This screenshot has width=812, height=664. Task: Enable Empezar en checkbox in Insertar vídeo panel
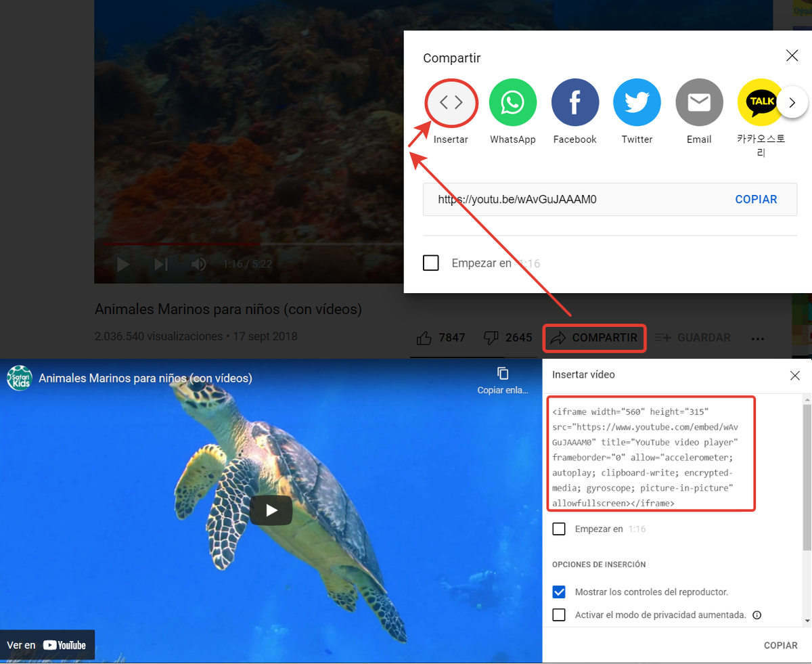click(x=559, y=529)
